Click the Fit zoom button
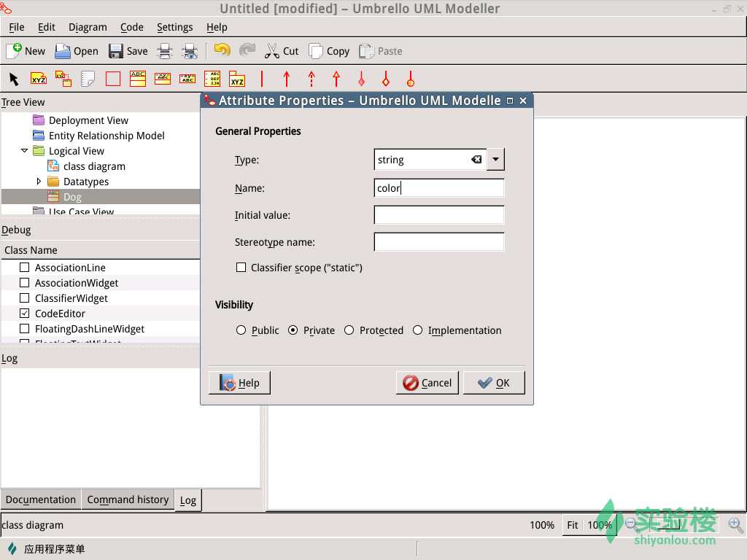The image size is (747, 560). [x=573, y=525]
